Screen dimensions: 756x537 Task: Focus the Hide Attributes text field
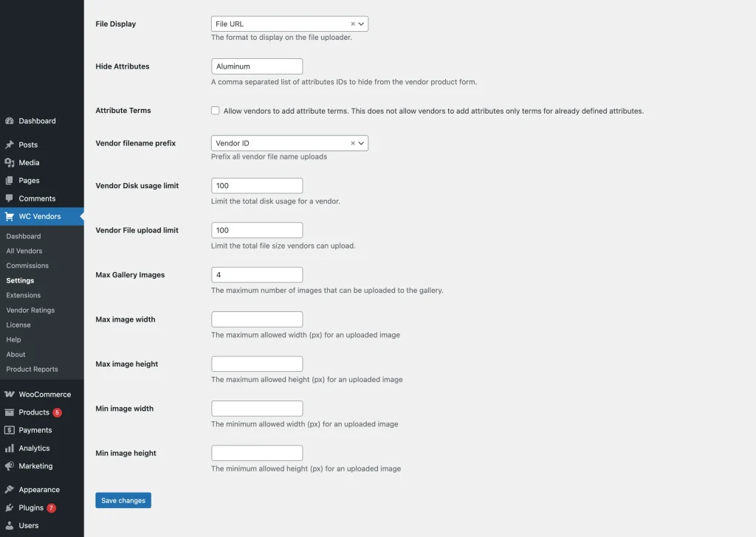tap(257, 66)
